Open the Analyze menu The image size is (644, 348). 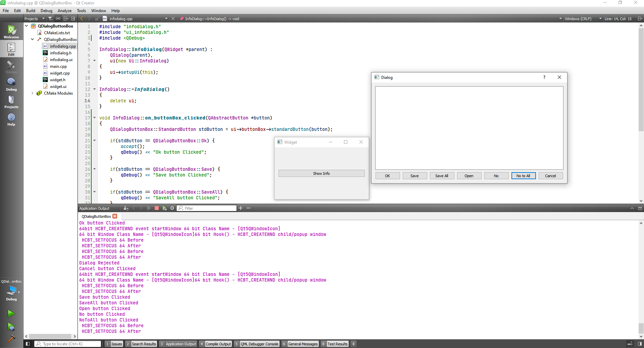tap(64, 11)
